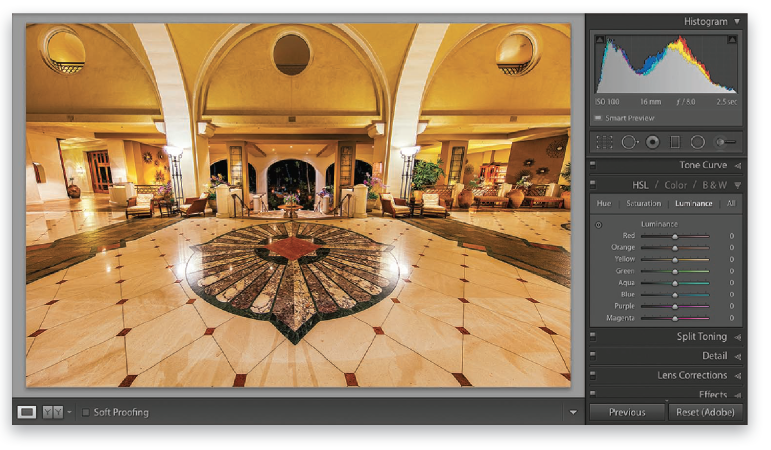
Task: Toggle the Split Toning panel switch
Action: (x=592, y=337)
